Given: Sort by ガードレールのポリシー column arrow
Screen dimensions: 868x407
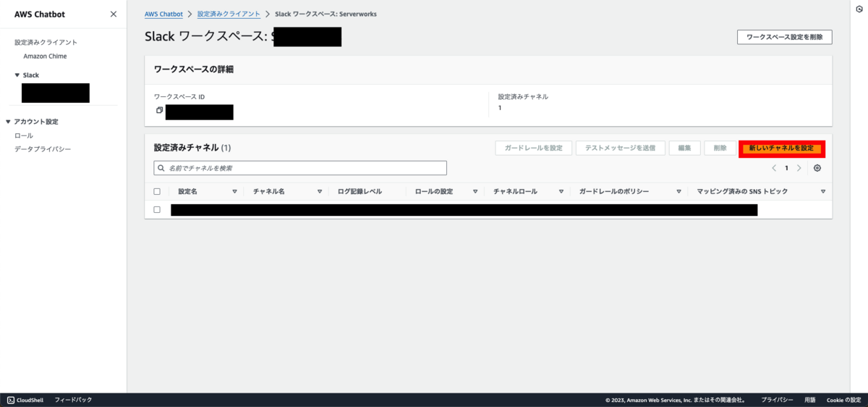Looking at the screenshot, I should click(x=679, y=192).
